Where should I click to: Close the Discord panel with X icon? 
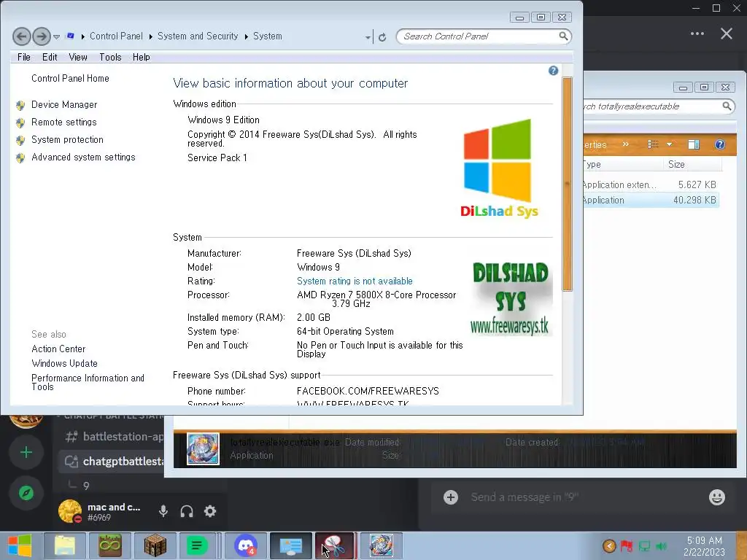pos(726,34)
